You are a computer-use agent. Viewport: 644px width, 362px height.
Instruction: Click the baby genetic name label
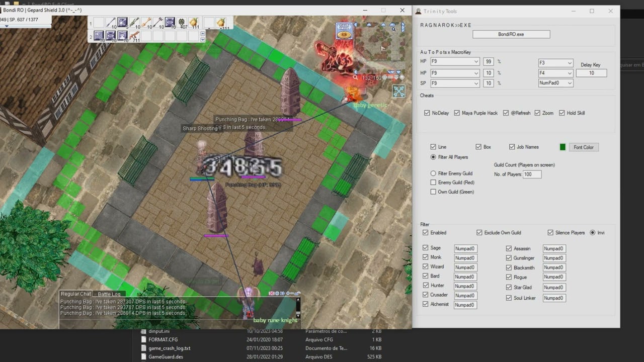[x=370, y=105]
